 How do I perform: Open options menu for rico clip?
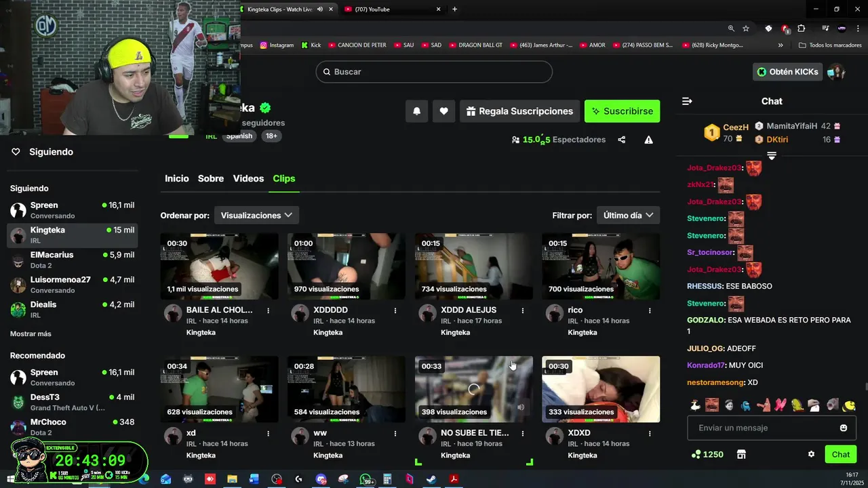(x=650, y=310)
